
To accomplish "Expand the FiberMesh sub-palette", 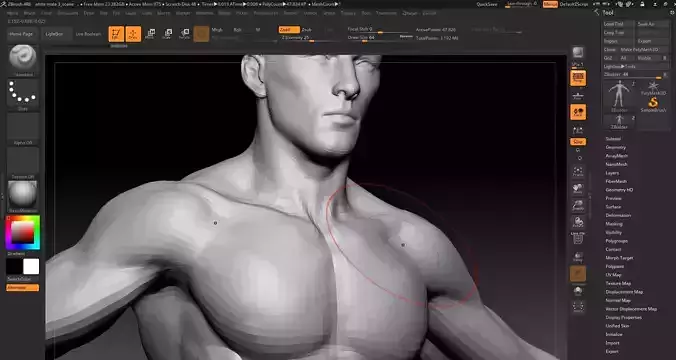I will coord(616,181).
